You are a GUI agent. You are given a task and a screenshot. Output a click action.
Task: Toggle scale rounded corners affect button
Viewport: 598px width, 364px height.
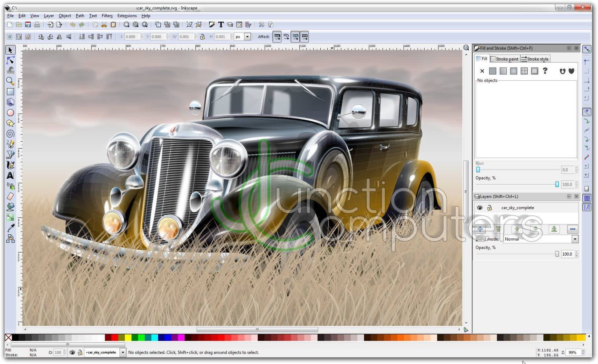[x=286, y=37]
